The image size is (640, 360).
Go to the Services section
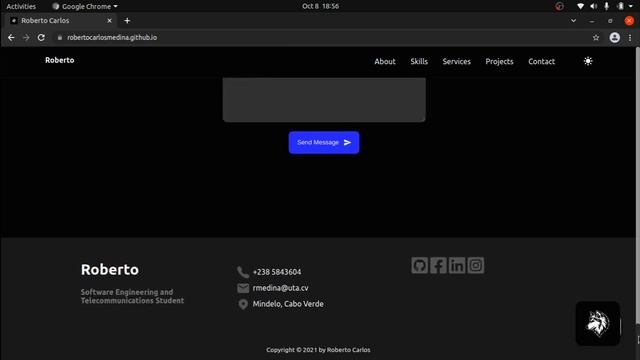[456, 62]
